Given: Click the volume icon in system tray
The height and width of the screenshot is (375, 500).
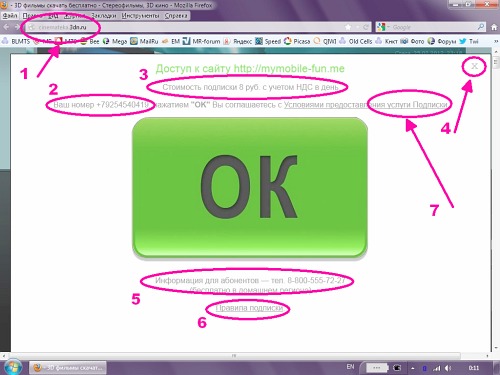Looking at the screenshot, I should [x=448, y=368].
